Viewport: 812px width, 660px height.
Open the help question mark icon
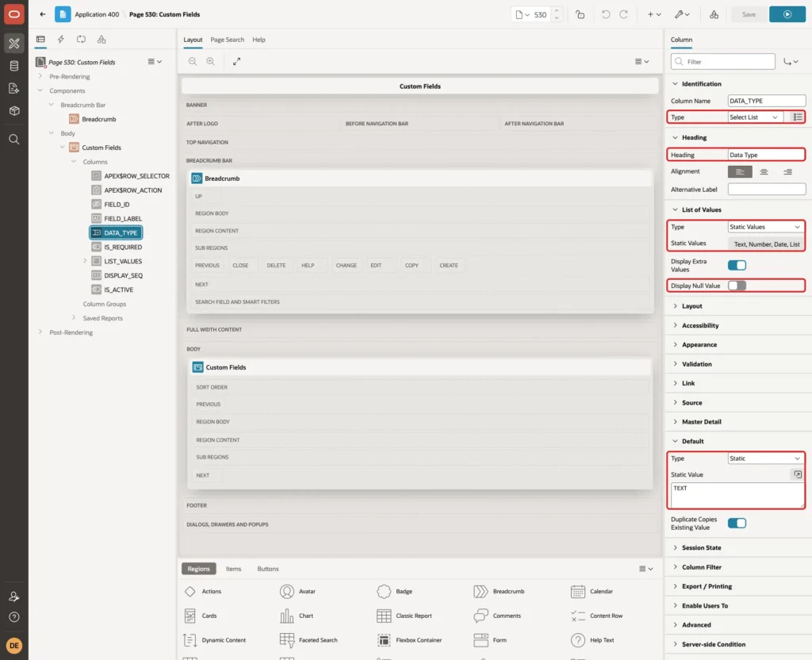[14, 617]
